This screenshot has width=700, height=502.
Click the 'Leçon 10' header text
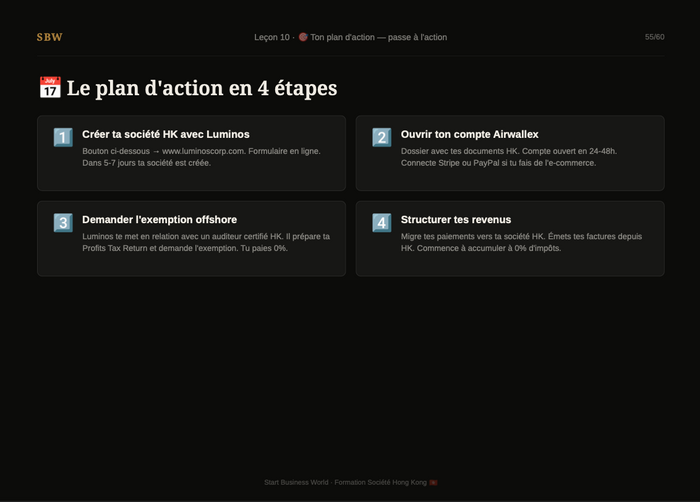pyautogui.click(x=272, y=38)
